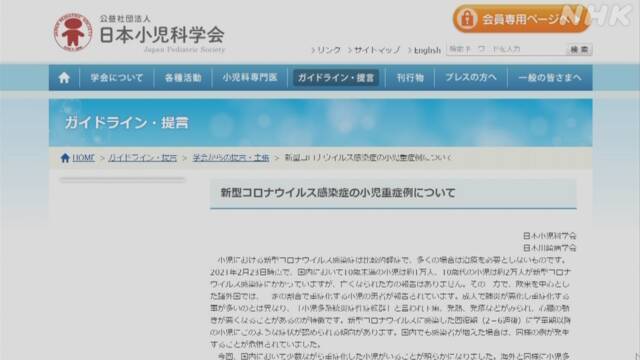Click the Japan Pediatric Society logo
This screenshot has height=360, width=640.
[x=73, y=33]
